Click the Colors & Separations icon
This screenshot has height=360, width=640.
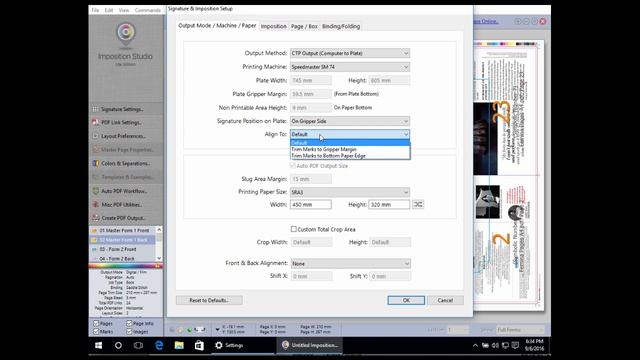96,163
